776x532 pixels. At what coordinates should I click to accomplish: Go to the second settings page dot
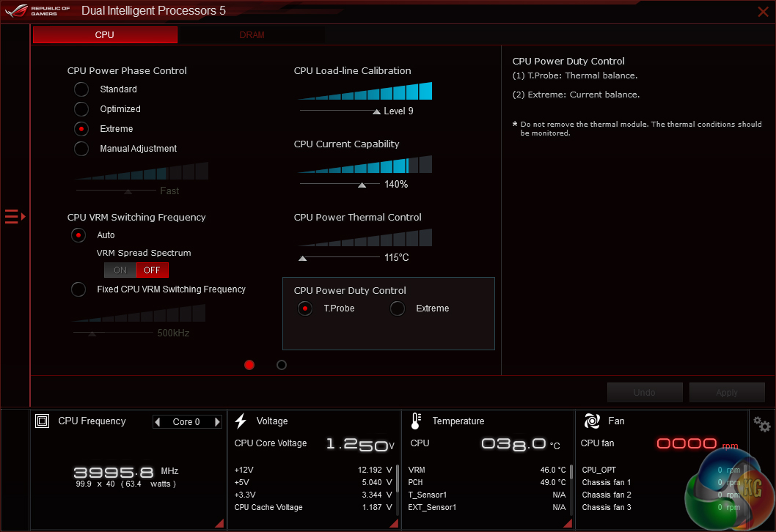pos(282,365)
